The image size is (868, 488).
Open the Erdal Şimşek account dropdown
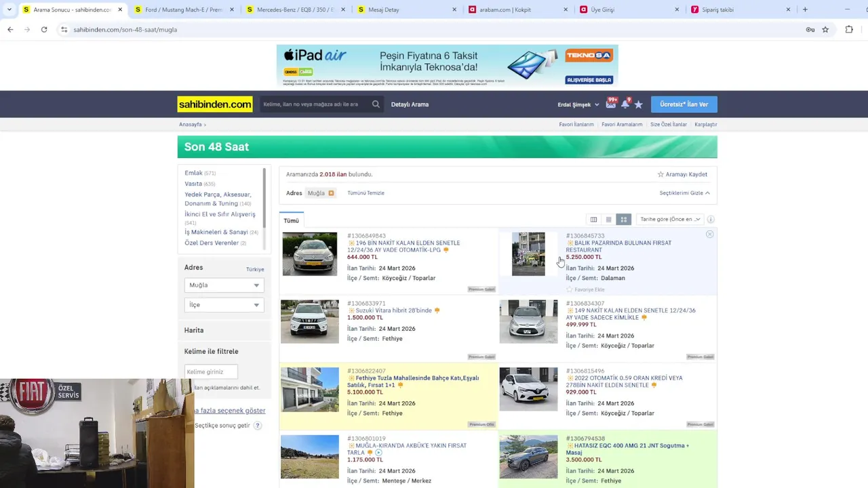(578, 104)
